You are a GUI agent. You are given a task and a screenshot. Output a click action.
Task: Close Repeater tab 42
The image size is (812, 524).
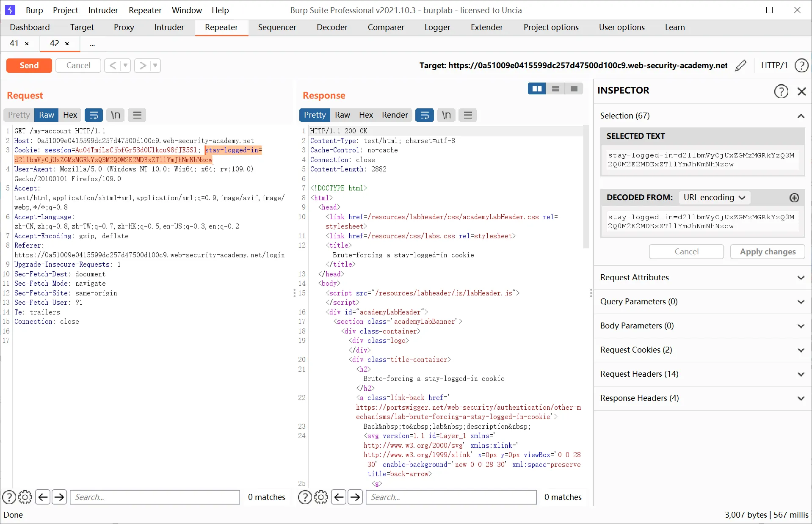tap(67, 44)
